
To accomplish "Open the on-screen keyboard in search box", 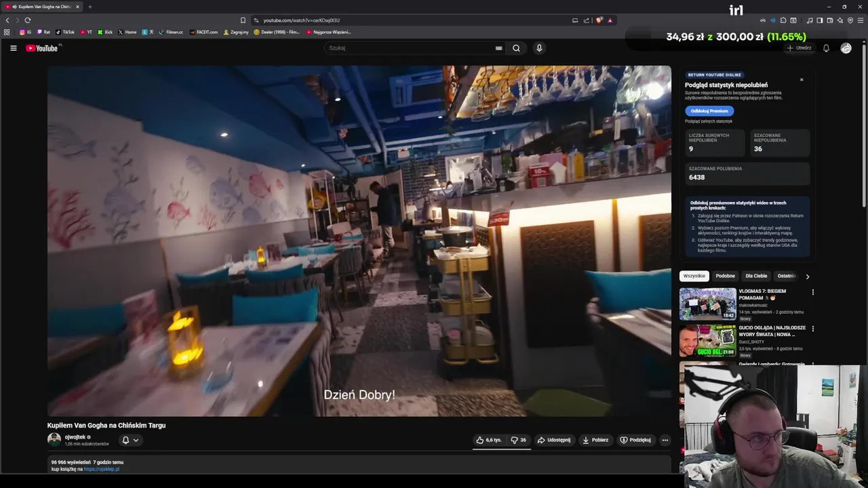I will point(498,48).
